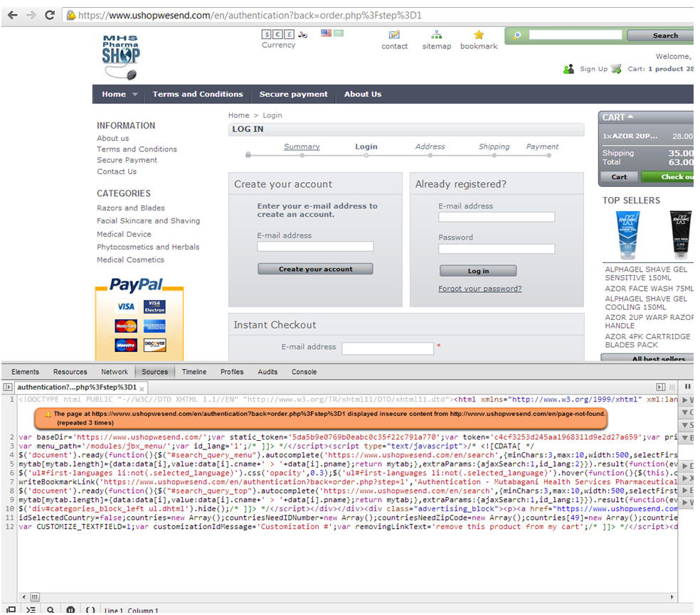Open Razors and Blades category
700x615 pixels.
131,208
